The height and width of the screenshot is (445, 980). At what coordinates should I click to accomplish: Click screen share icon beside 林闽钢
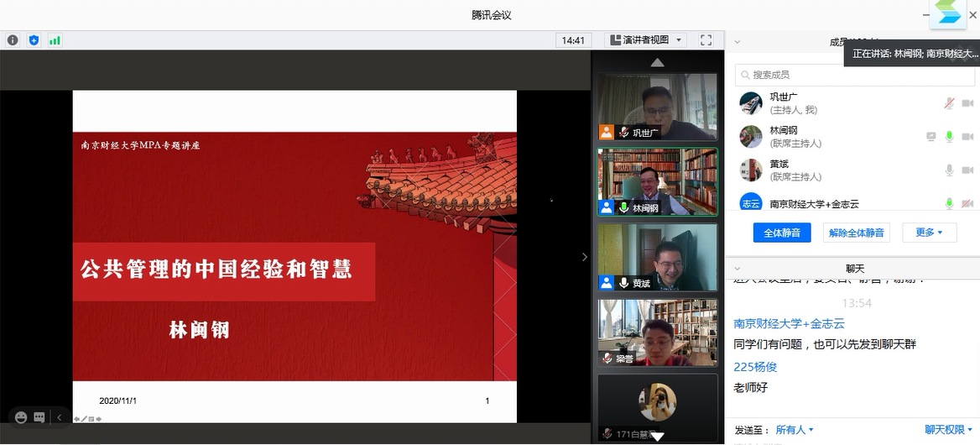click(x=930, y=136)
